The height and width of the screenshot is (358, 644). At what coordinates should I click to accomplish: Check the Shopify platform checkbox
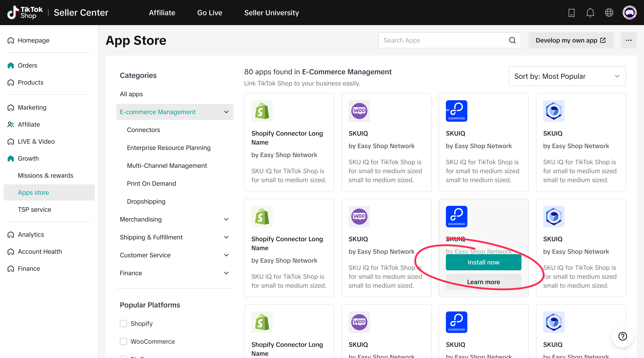pyautogui.click(x=123, y=324)
